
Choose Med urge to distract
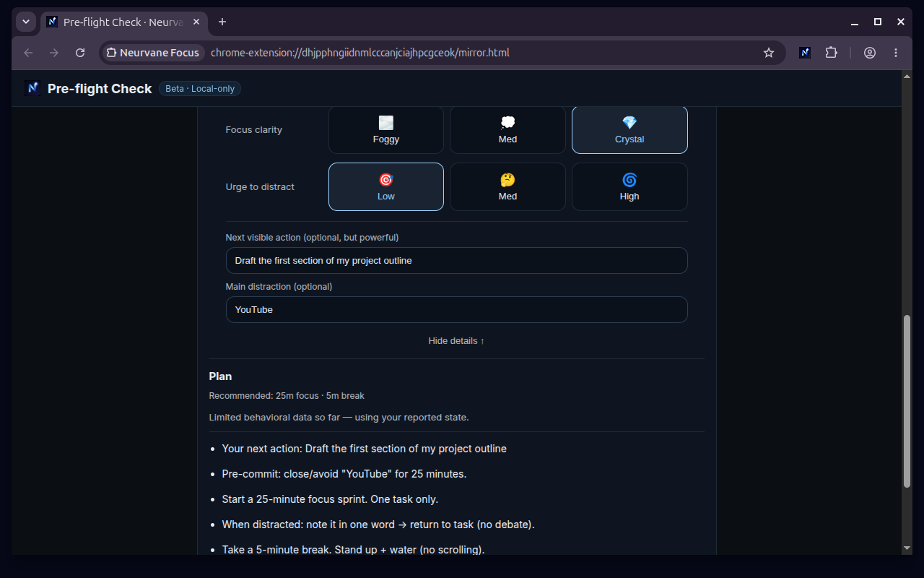(x=507, y=186)
